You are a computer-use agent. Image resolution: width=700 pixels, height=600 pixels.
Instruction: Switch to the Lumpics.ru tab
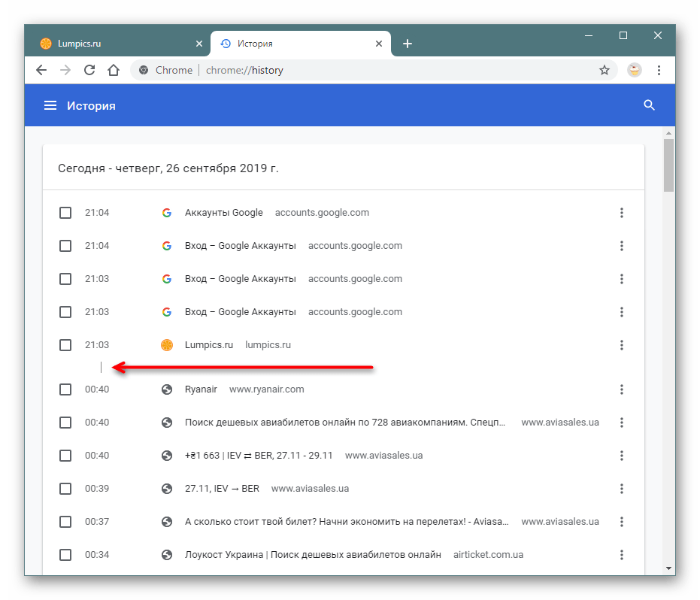[113, 44]
